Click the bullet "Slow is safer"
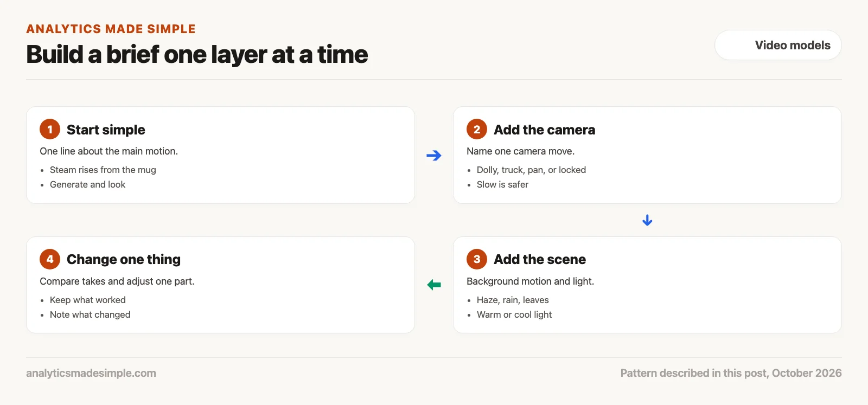868x405 pixels. pos(502,184)
